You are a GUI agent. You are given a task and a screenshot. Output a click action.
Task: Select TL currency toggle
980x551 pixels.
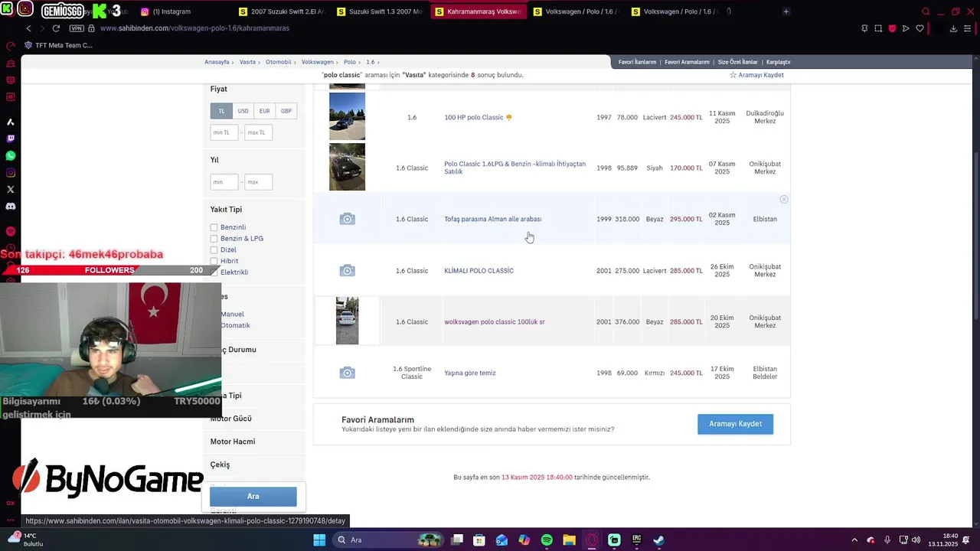click(x=221, y=111)
